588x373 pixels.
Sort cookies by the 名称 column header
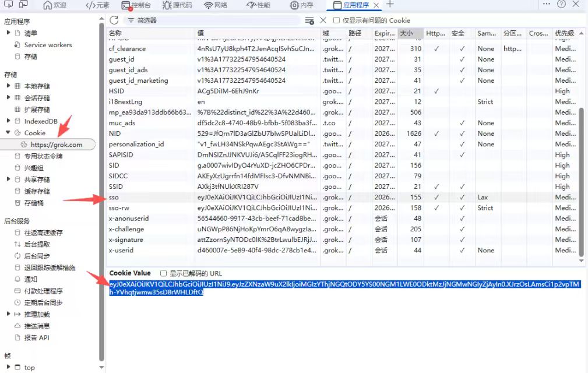(x=151, y=33)
